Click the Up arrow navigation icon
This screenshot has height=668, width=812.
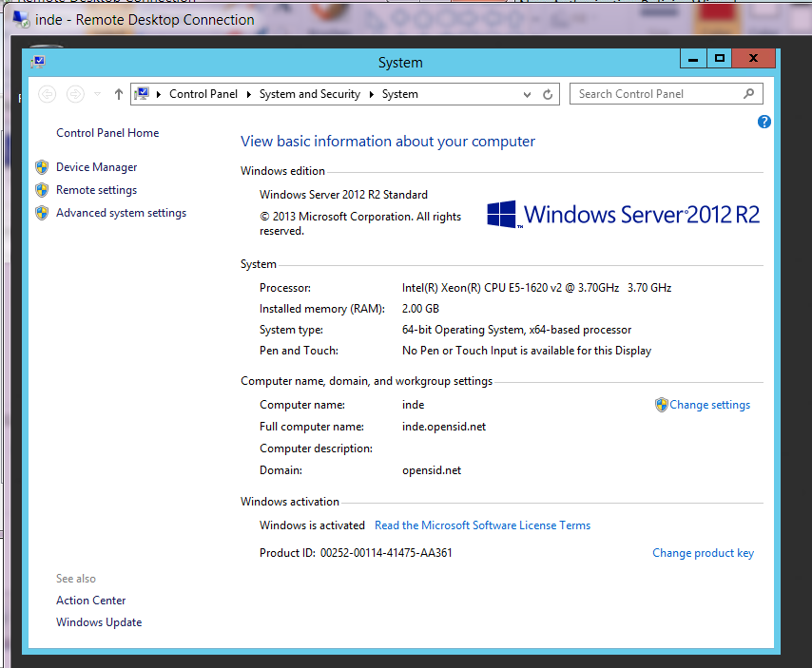(118, 94)
